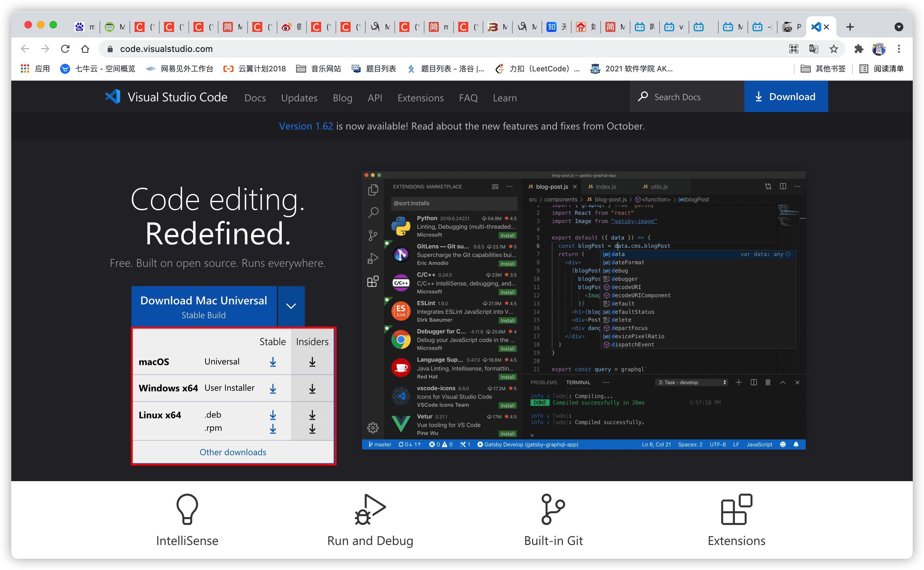The image size is (924, 570).
Task: Open the Chrome profile avatar
Action: click(879, 48)
